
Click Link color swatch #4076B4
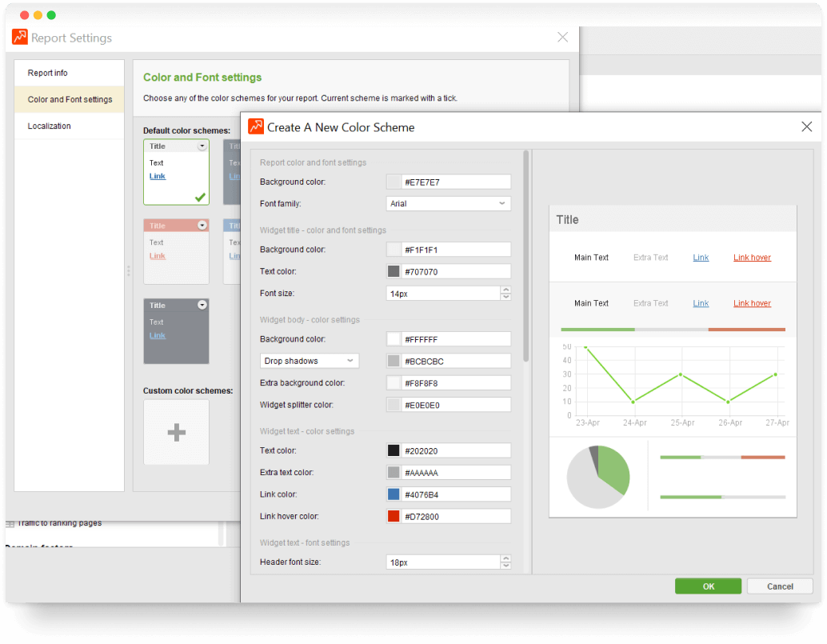click(394, 494)
